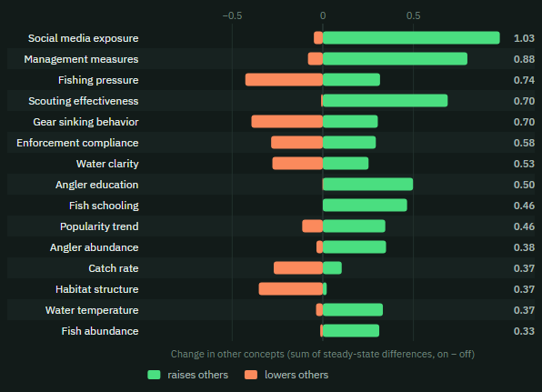The image size is (542, 392).
Task: Click the 0.53 total value
Action: tap(524, 164)
